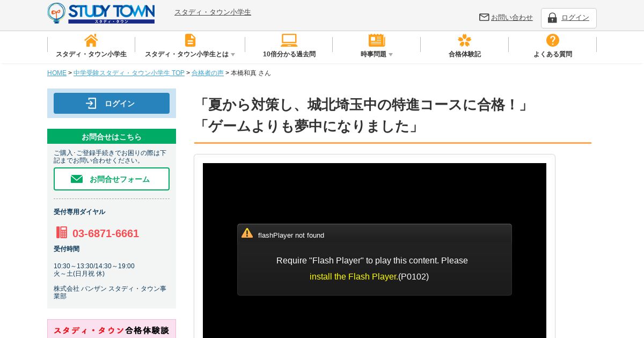Open the スタディ・タウン小学生とは menu label
This screenshot has width=644, height=338.
pyautogui.click(x=187, y=54)
